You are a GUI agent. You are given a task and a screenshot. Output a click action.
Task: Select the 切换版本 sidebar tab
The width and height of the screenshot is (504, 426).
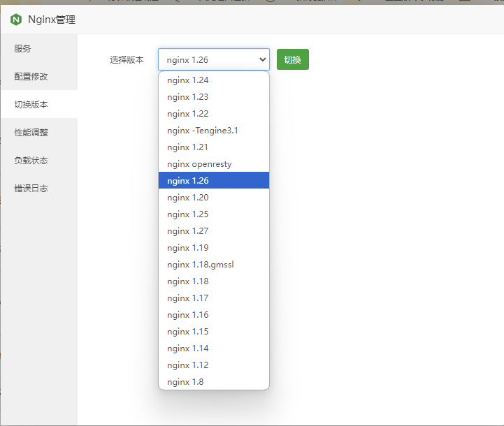(39, 104)
